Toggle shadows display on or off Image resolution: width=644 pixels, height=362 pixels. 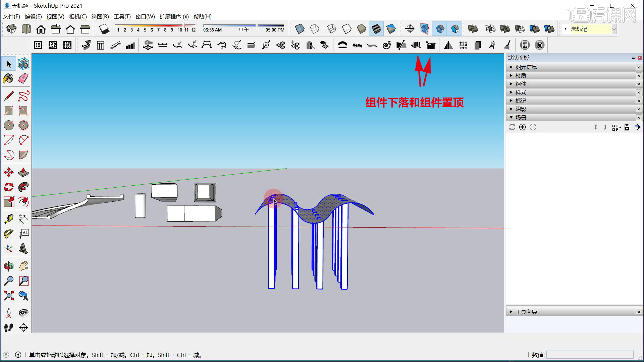point(104,29)
